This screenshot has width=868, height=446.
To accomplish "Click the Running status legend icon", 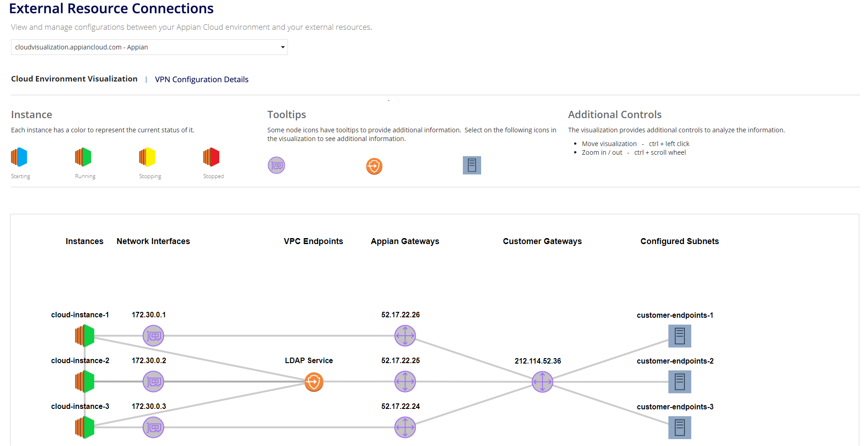I will (83, 157).
